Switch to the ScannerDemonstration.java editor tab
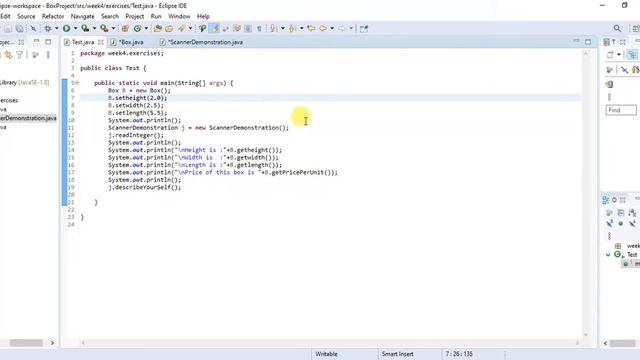Image resolution: width=640 pixels, height=360 pixels. [205, 42]
